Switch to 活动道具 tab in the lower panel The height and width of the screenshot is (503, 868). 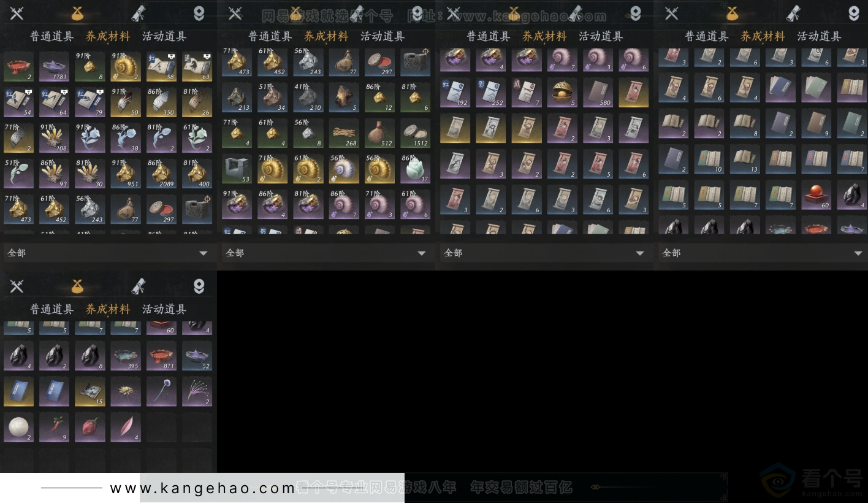tap(164, 309)
